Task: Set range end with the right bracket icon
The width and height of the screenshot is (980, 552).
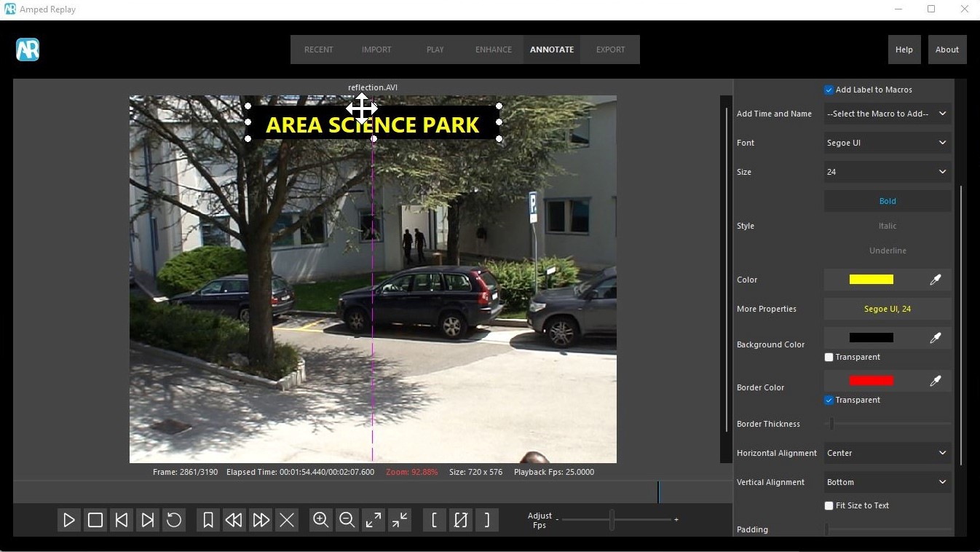Action: coord(487,520)
